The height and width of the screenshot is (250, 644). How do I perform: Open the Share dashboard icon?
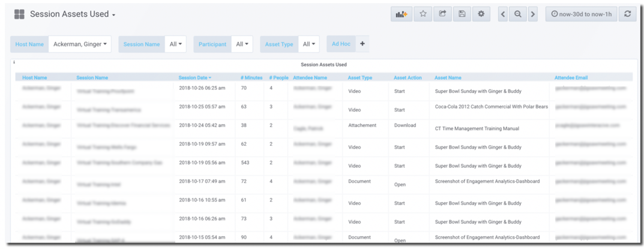(x=442, y=14)
